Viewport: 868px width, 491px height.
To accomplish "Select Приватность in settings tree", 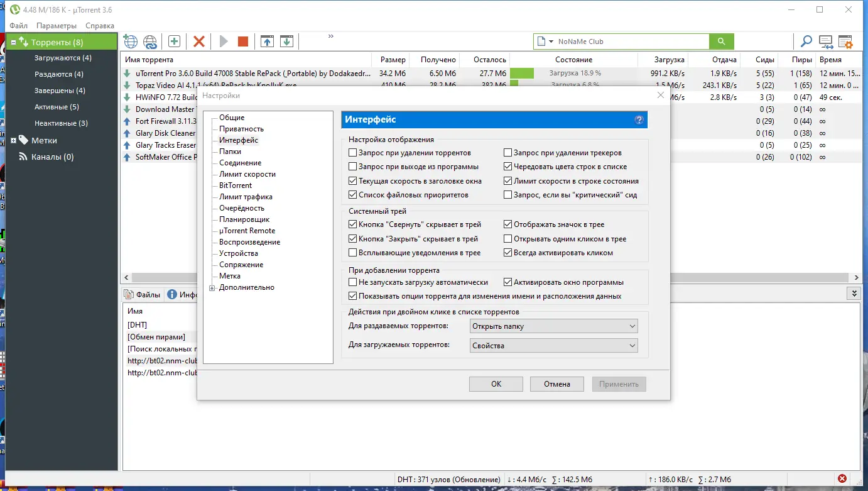I will click(x=242, y=129).
